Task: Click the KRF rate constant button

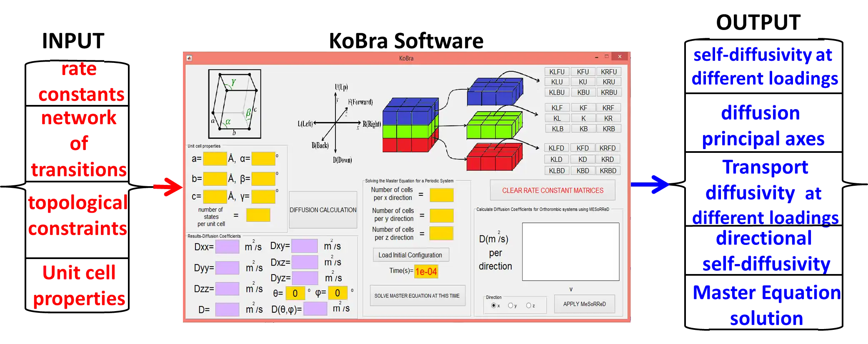Action: tap(609, 108)
